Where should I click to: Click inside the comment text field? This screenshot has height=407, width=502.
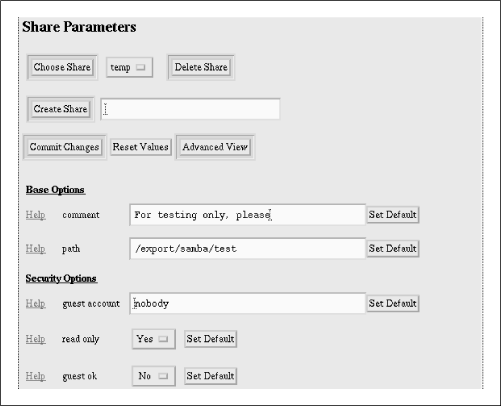(x=247, y=215)
